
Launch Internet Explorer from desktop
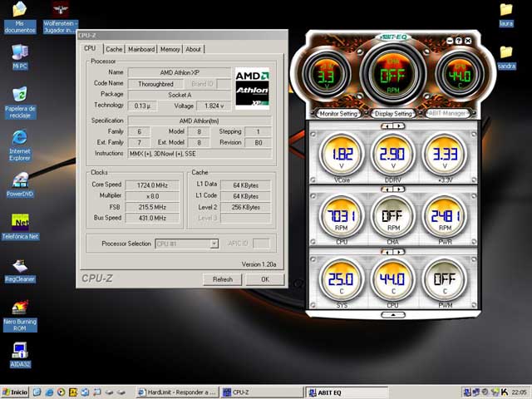coord(19,137)
